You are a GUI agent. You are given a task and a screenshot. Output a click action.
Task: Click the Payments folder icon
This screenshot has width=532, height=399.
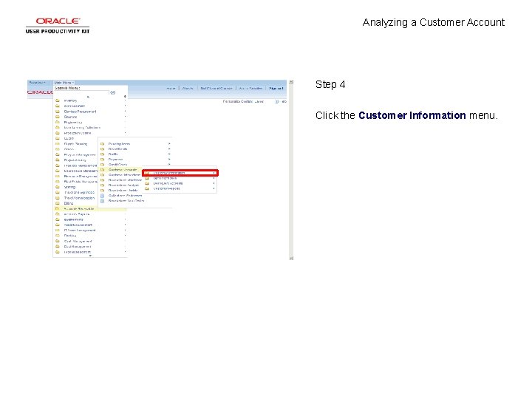pyautogui.click(x=103, y=159)
